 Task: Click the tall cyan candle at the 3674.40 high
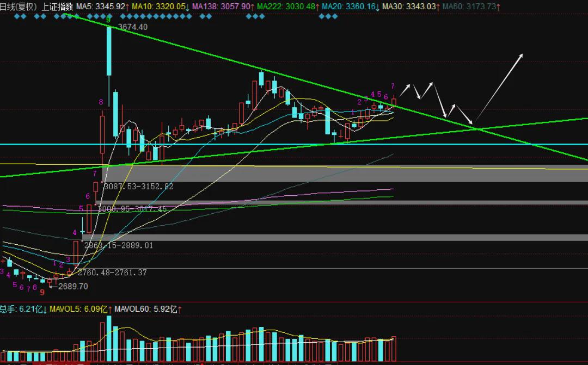point(109,51)
